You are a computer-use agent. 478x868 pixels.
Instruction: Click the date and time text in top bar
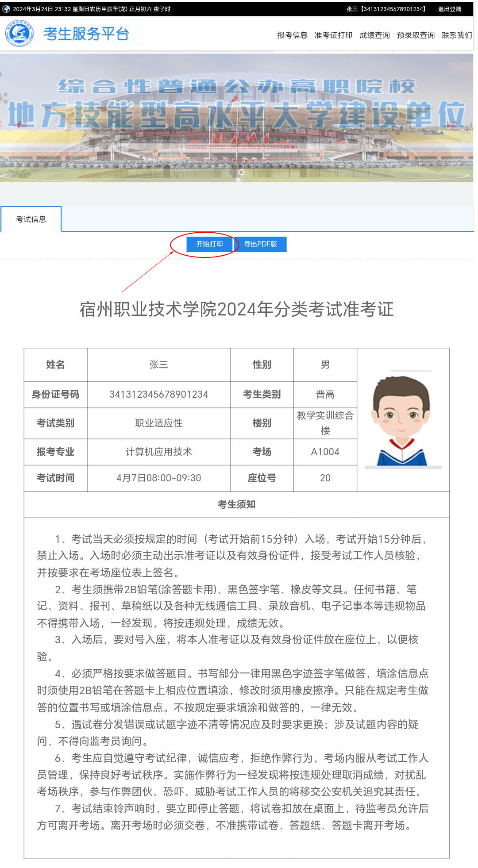(x=92, y=9)
